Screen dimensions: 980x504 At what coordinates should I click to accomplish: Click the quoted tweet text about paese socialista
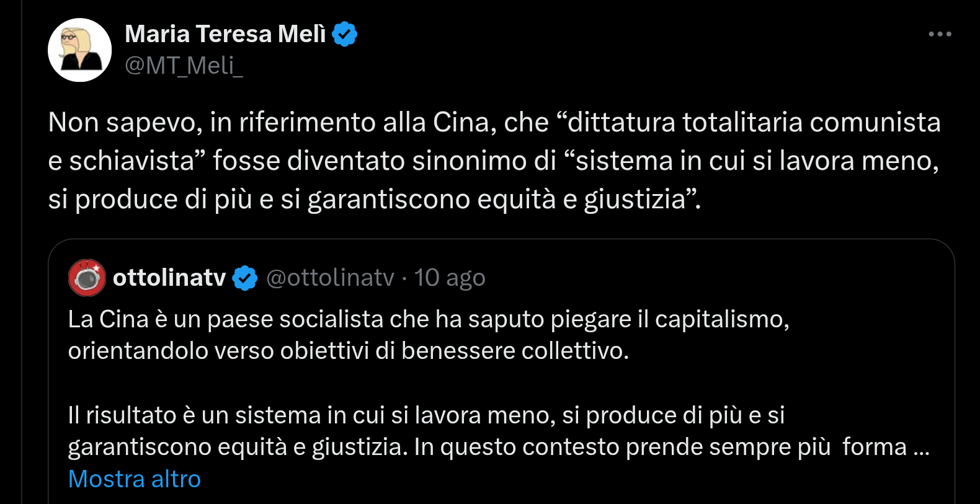point(372,335)
